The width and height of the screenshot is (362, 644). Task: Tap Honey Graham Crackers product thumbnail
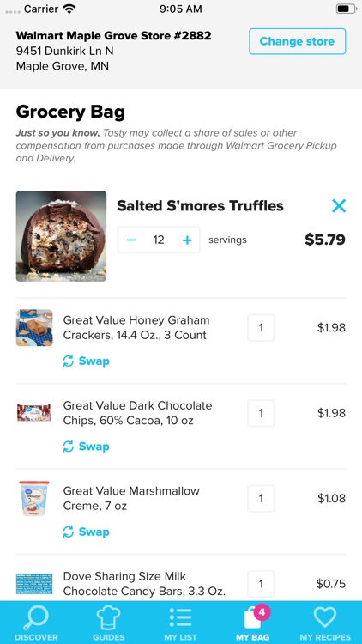pyautogui.click(x=34, y=328)
